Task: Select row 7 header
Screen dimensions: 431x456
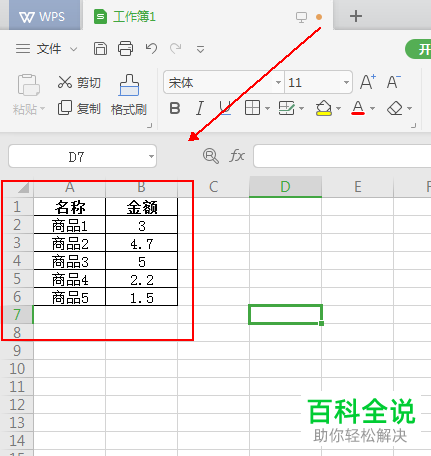Action: coord(17,315)
